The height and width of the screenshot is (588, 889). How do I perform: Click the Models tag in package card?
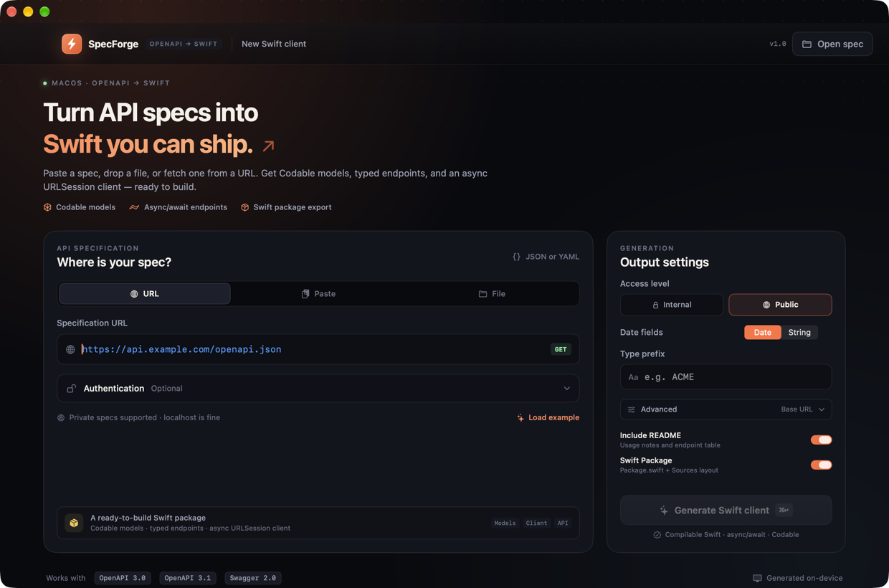coord(505,523)
